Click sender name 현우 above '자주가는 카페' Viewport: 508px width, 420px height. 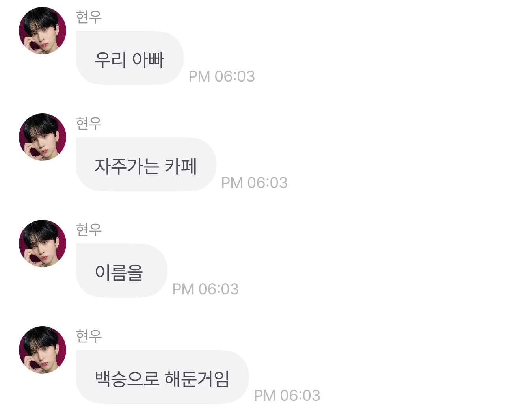tap(89, 123)
